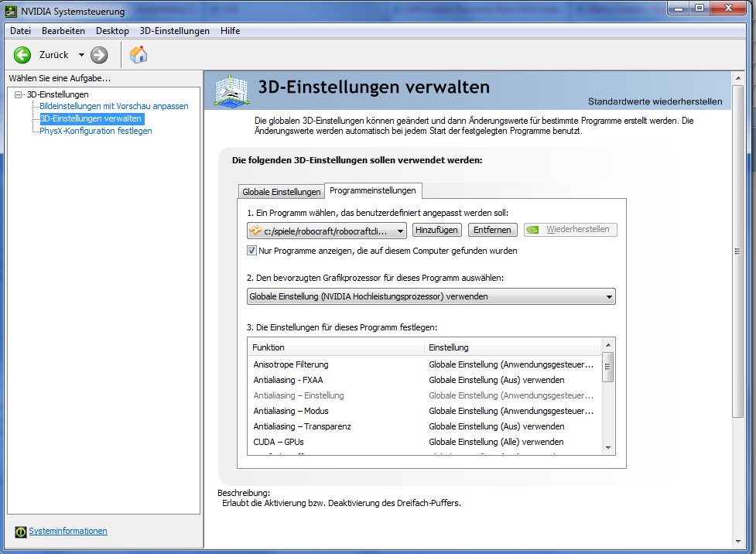The width and height of the screenshot is (756, 554).
Task: Close the NVIDIA Systemsteuerung window
Action: [728, 9]
